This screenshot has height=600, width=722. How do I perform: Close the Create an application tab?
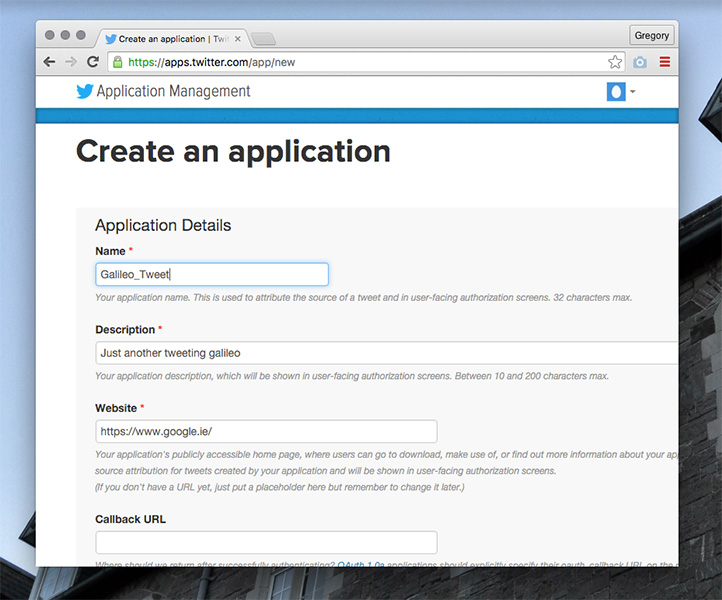pyautogui.click(x=238, y=39)
